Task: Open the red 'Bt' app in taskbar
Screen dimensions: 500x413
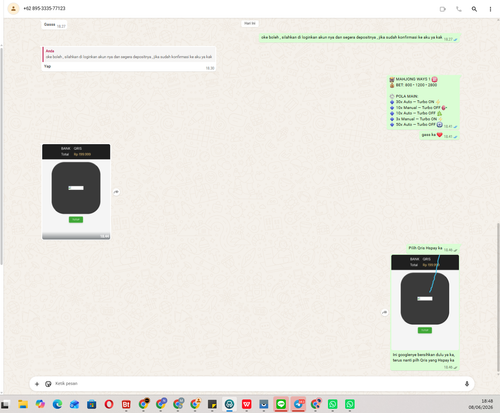Action: pos(126,404)
